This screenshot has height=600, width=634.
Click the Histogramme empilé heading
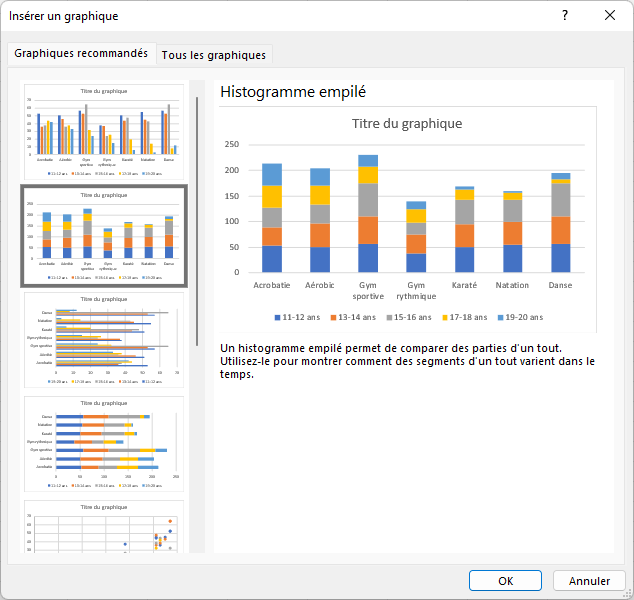293,92
